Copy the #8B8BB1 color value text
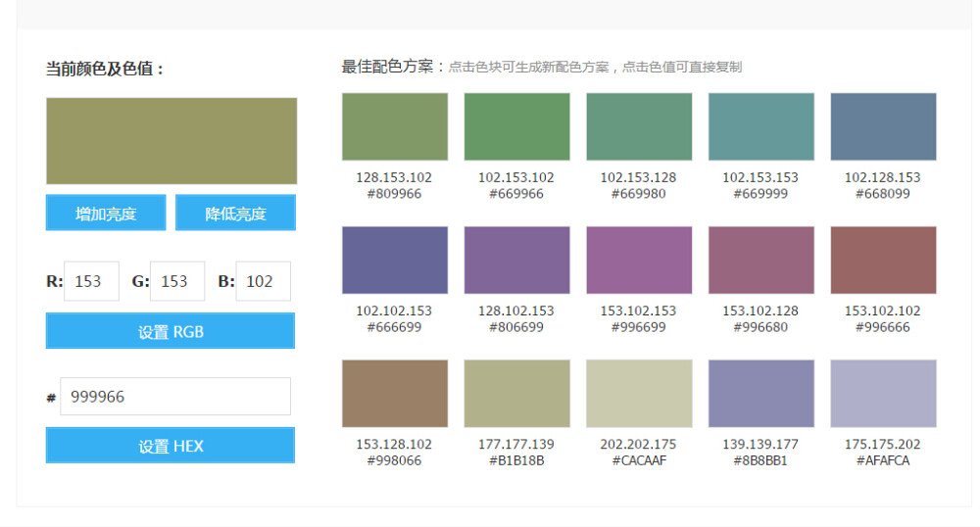 [760, 460]
